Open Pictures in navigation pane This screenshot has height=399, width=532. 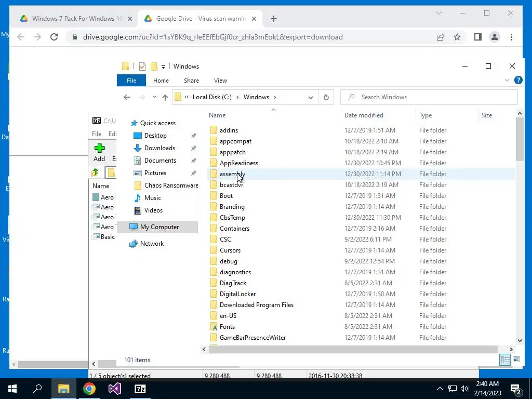(x=155, y=173)
